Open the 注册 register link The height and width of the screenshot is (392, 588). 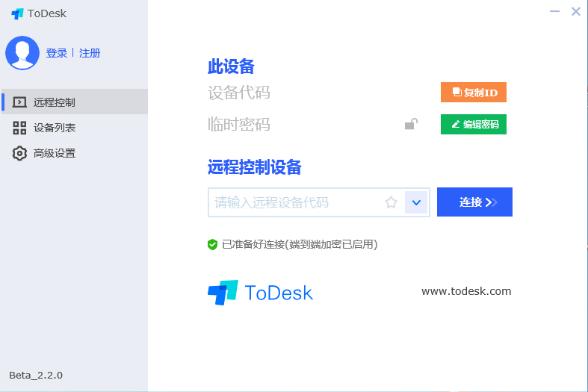[x=90, y=53]
